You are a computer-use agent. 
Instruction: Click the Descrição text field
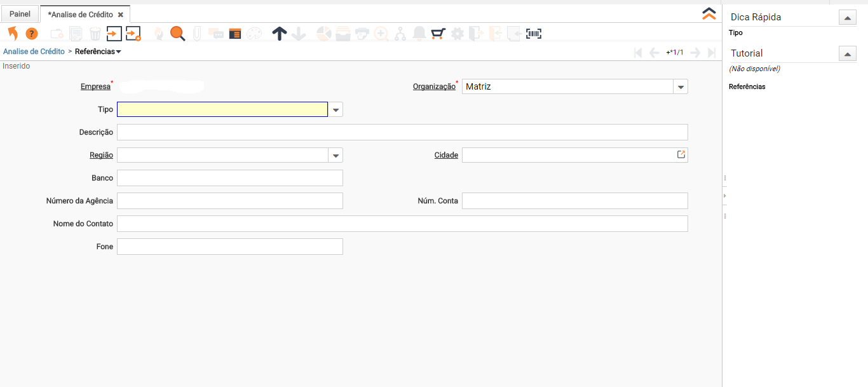[402, 132]
